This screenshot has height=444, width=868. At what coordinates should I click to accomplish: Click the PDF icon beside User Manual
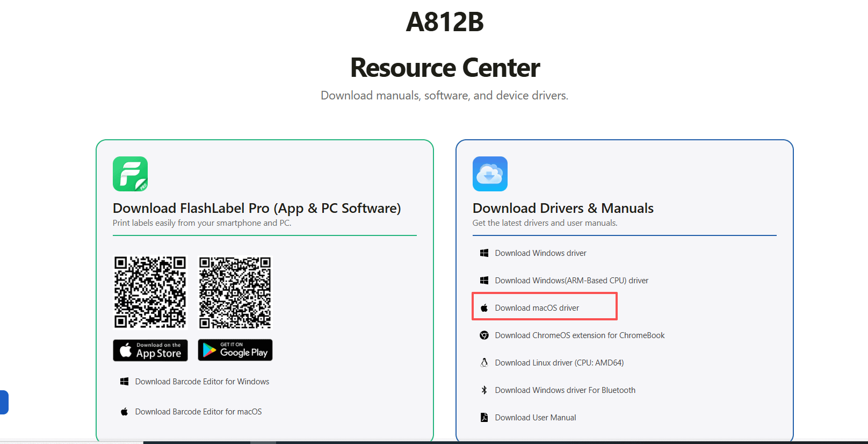(484, 418)
